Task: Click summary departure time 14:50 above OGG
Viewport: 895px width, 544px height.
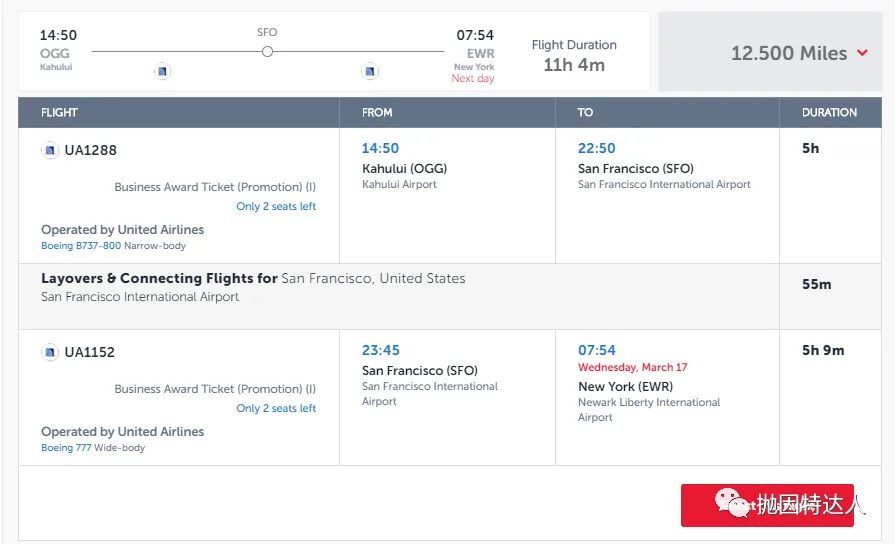Action: tap(58, 35)
